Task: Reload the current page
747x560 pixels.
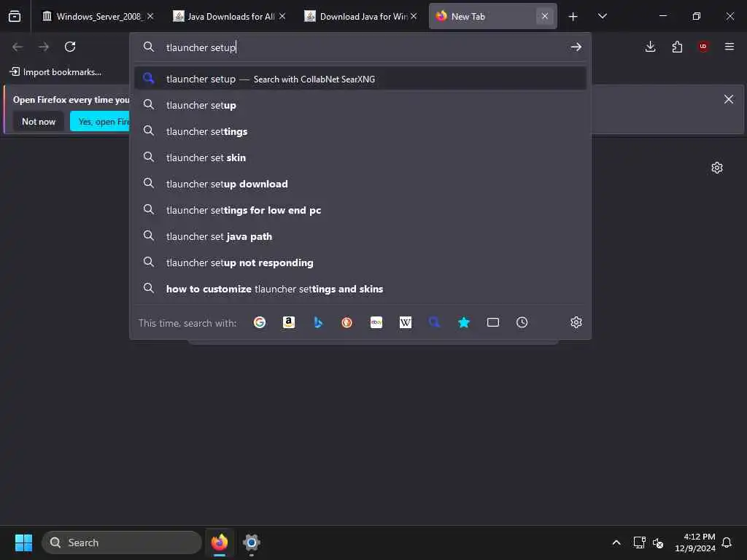Action: tap(70, 47)
